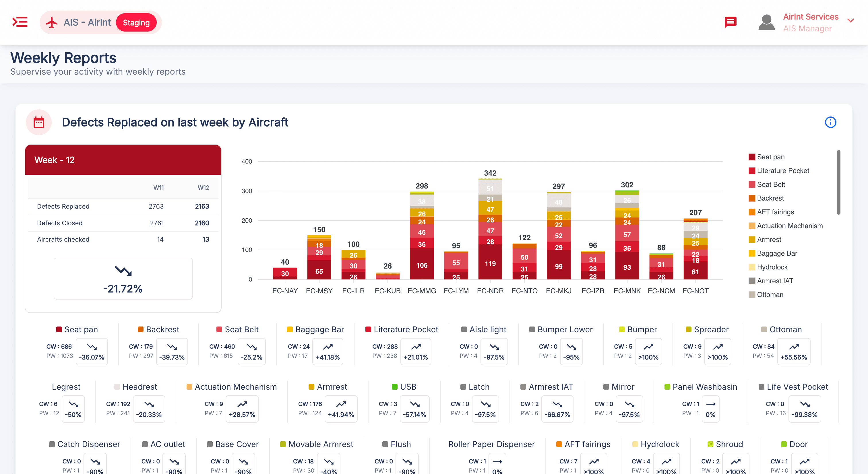Click the user profile avatar icon
This screenshot has height=474, width=868.
click(766, 23)
